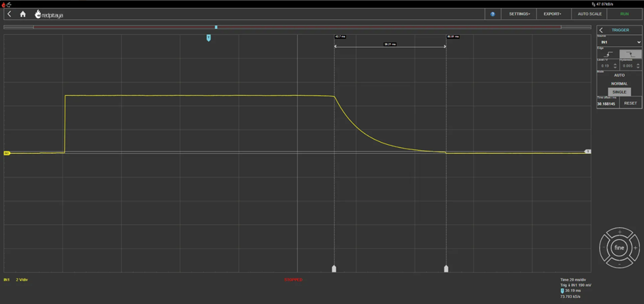Click the green RUN button

pos(624,14)
